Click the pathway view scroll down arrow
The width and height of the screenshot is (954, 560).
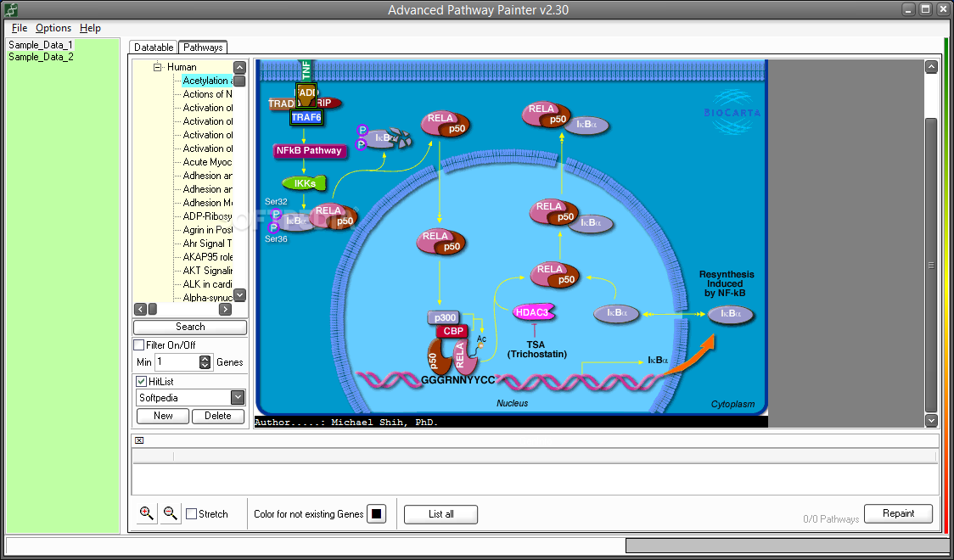931,419
